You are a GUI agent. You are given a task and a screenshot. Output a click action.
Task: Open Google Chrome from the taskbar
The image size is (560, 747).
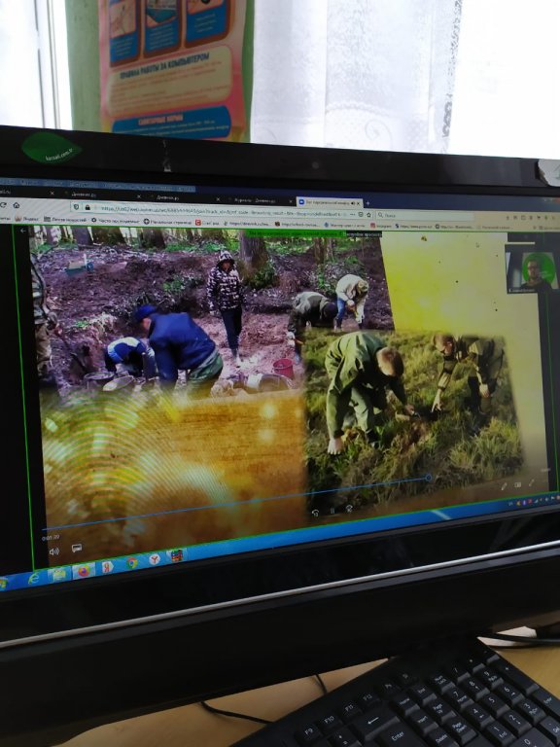132,563
